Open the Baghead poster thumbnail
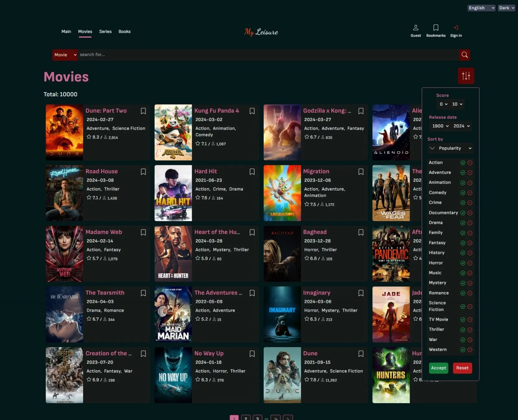 click(282, 254)
